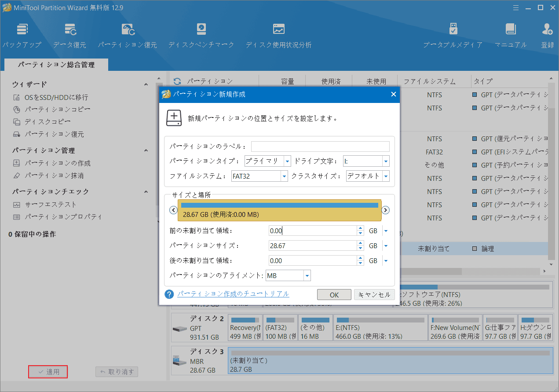Screen dimensions: 559x392
Task: Click キャンセル to cancel dialog
Action: [374, 295]
